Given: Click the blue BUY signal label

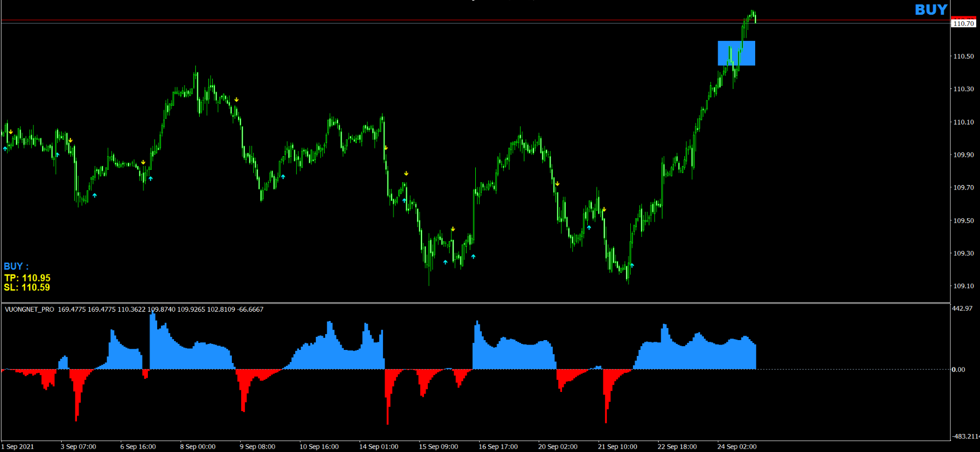Looking at the screenshot, I should pos(931,10).
